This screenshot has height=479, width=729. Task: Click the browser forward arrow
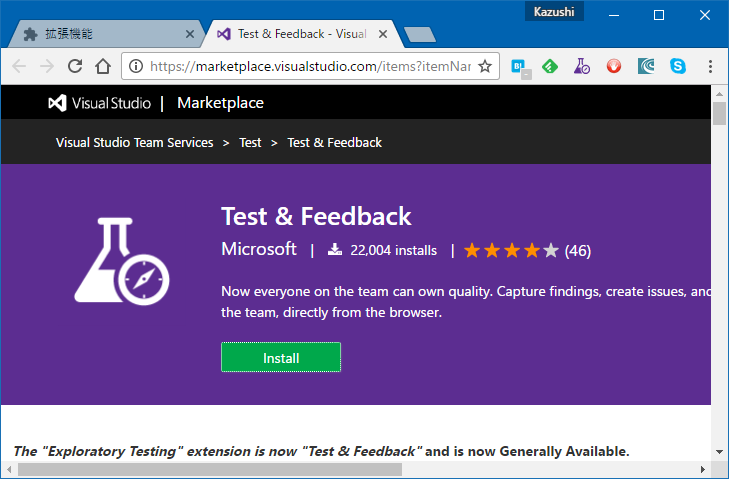click(47, 67)
